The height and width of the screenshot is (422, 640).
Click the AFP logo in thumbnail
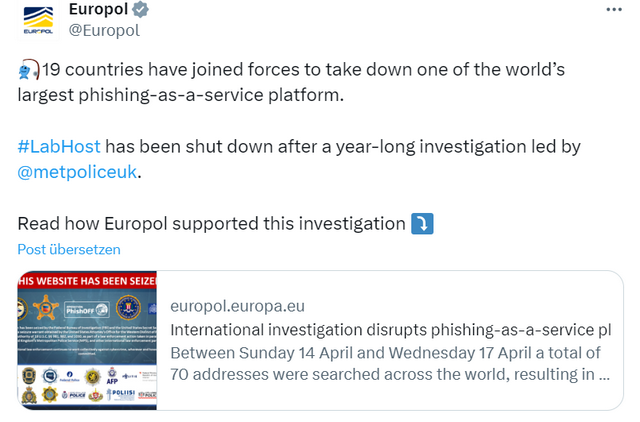click(112, 377)
